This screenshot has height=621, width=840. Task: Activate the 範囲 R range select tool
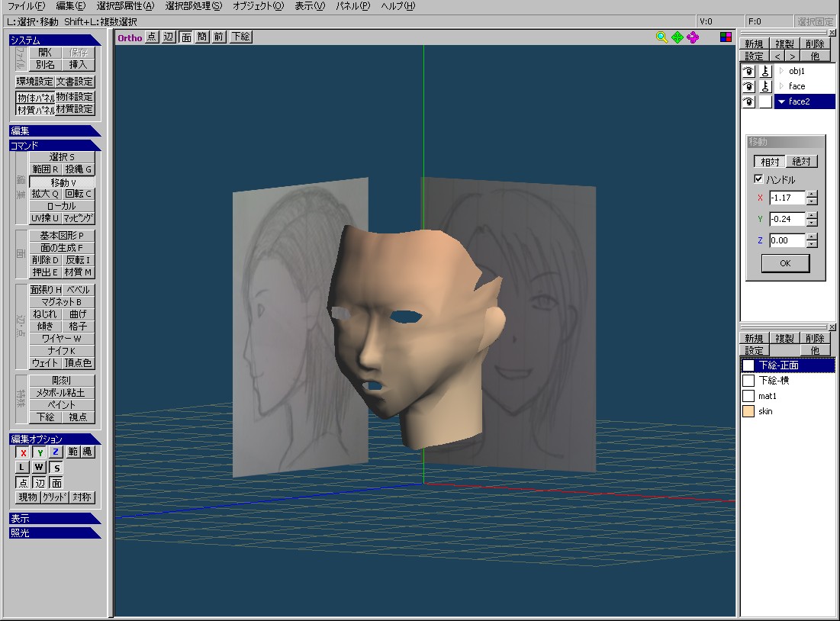46,169
